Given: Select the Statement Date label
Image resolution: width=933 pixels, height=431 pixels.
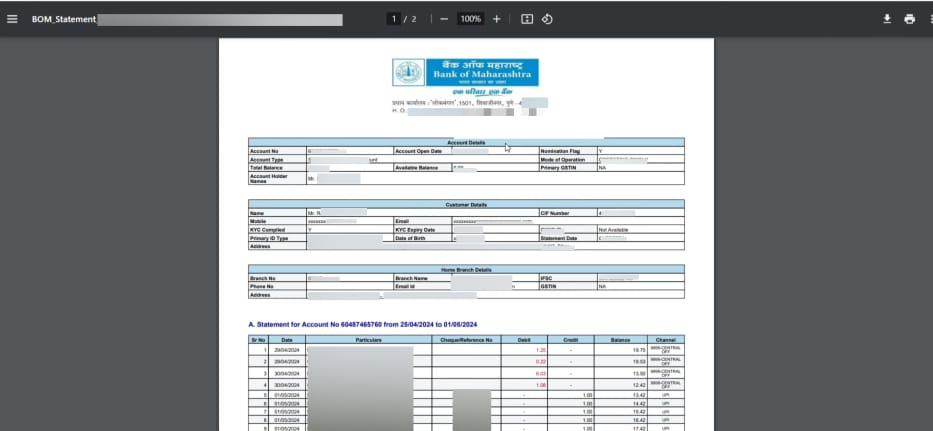Looking at the screenshot, I should point(560,238).
